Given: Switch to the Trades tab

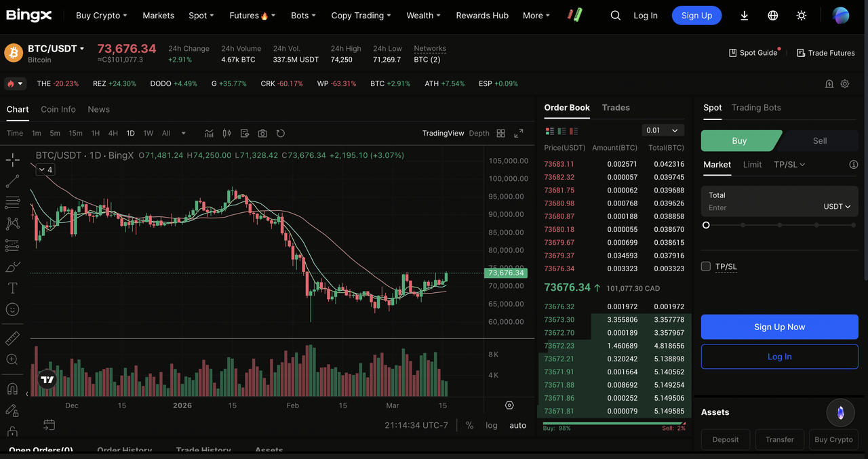Looking at the screenshot, I should 616,108.
